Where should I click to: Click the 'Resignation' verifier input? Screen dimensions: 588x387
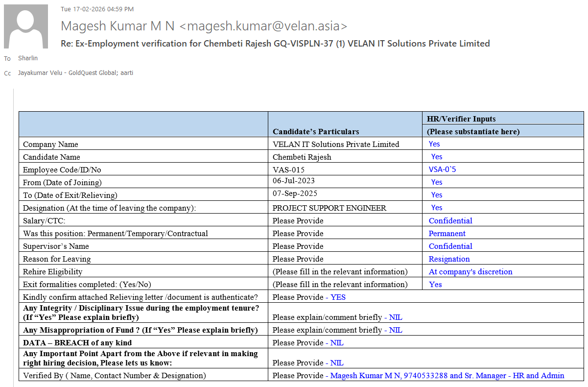point(449,259)
